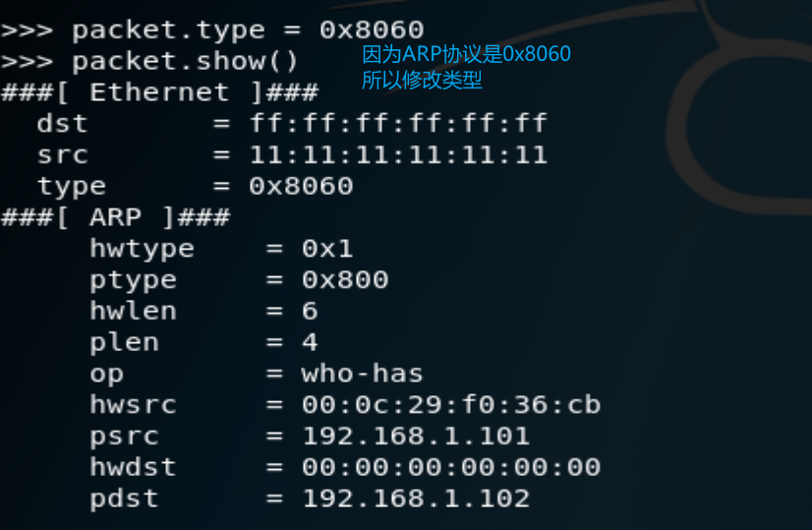Select the ARP layer header line
The image size is (812, 530).
(x=115, y=217)
